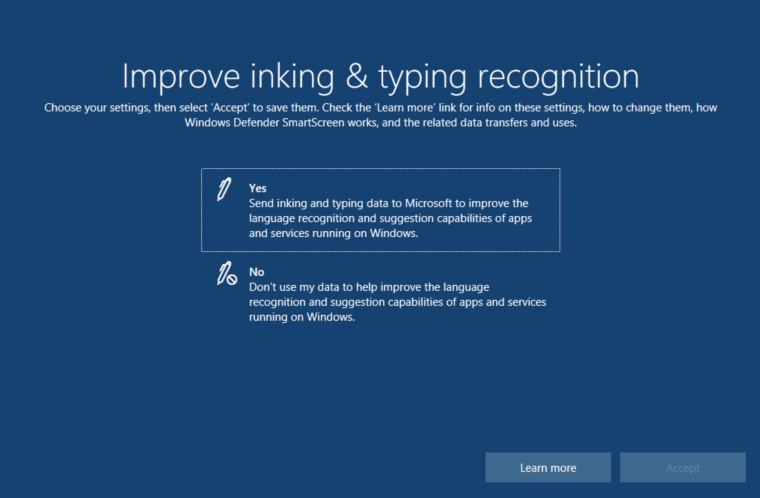The image size is (760, 498).
Task: Select the Yes option to send inking data
Action: click(x=380, y=210)
